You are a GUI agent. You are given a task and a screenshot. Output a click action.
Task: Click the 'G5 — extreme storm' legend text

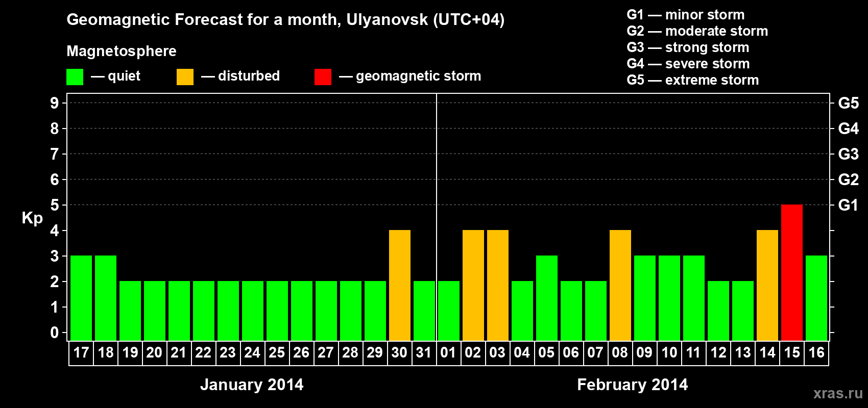click(x=693, y=80)
